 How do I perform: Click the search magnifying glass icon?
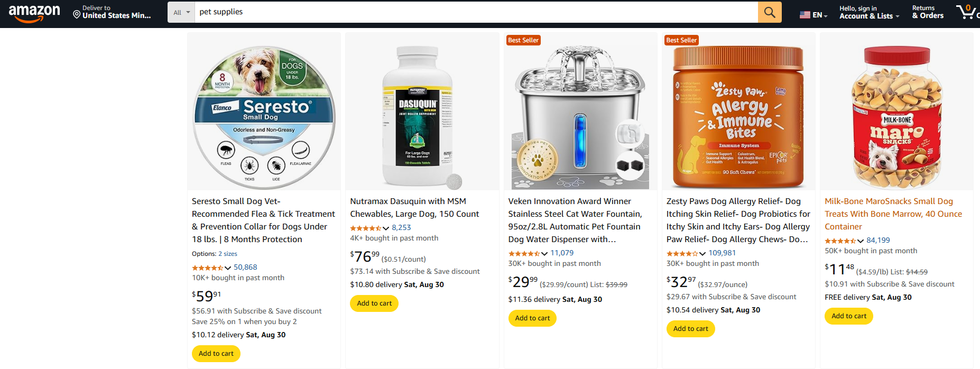tap(769, 12)
